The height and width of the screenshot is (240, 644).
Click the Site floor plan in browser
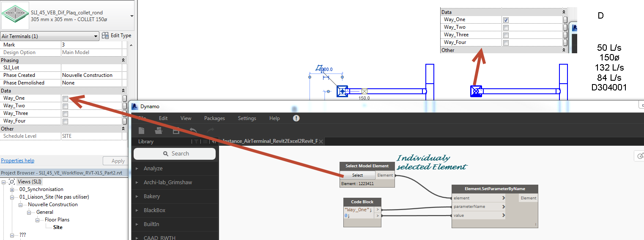click(58, 227)
